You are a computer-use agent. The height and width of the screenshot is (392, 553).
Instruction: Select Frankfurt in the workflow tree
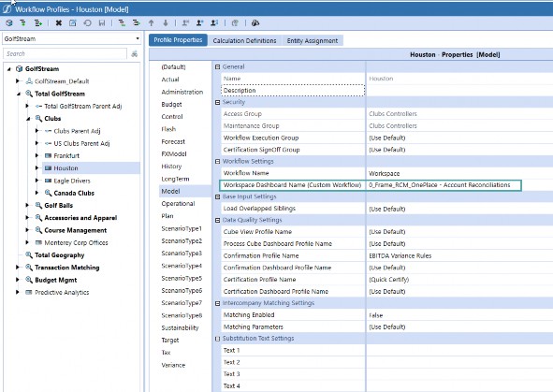pos(66,156)
